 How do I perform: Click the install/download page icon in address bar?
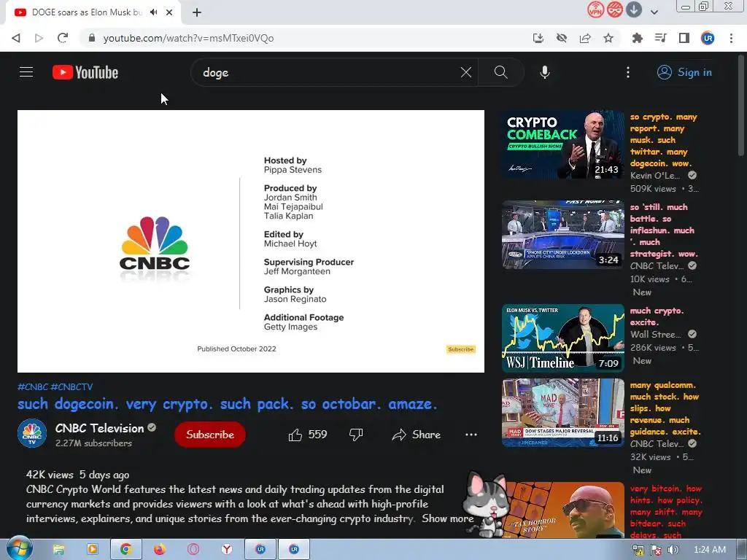[x=538, y=38]
